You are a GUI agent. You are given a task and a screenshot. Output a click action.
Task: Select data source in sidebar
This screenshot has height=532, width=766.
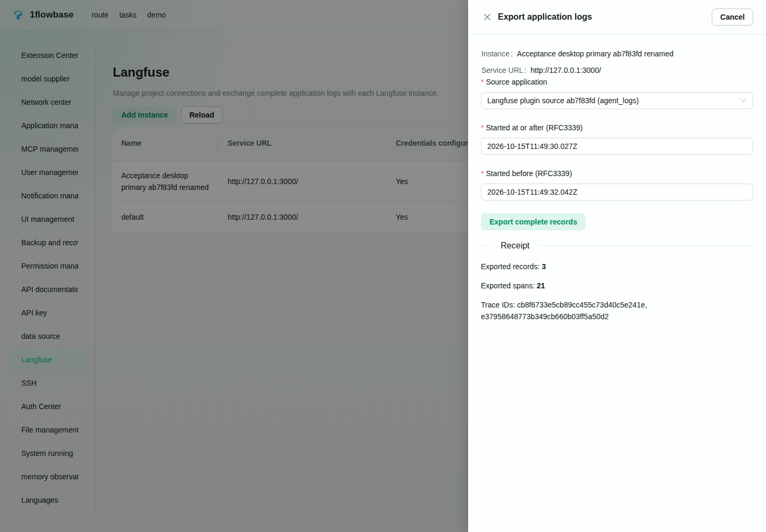48,336
